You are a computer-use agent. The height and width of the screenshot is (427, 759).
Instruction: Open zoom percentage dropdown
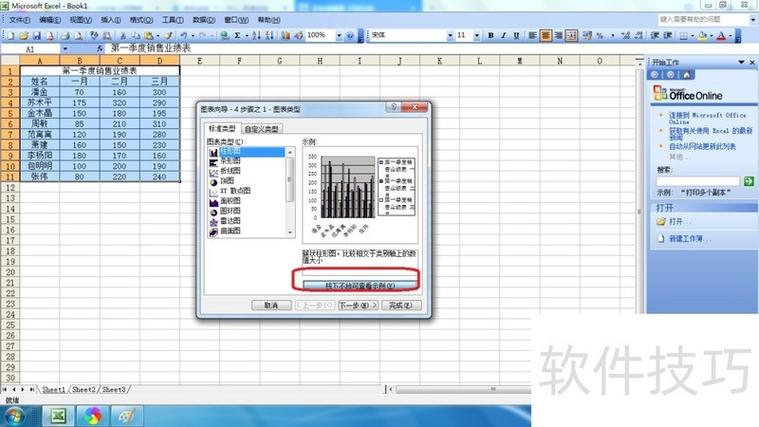coord(339,36)
